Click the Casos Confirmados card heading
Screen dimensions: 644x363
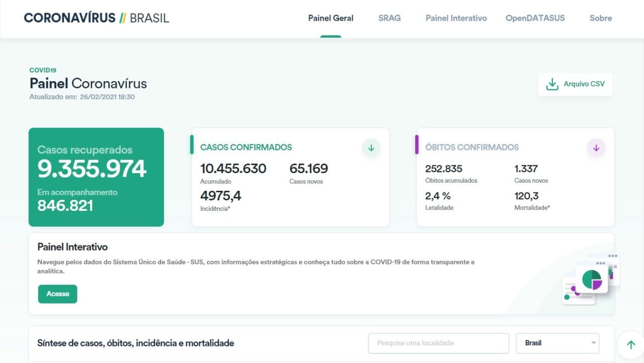(x=246, y=148)
